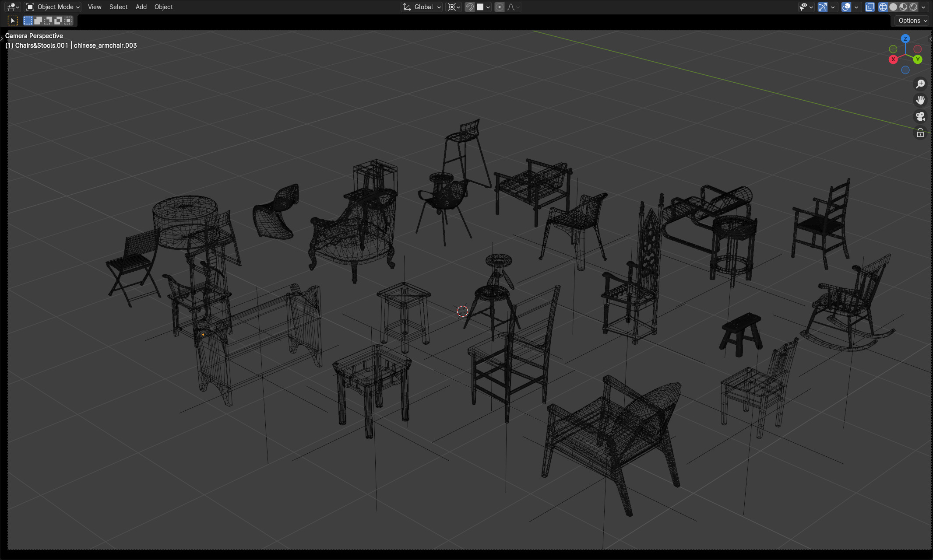Expand the left toolbar arrow
933x560 pixels.
point(2,38)
